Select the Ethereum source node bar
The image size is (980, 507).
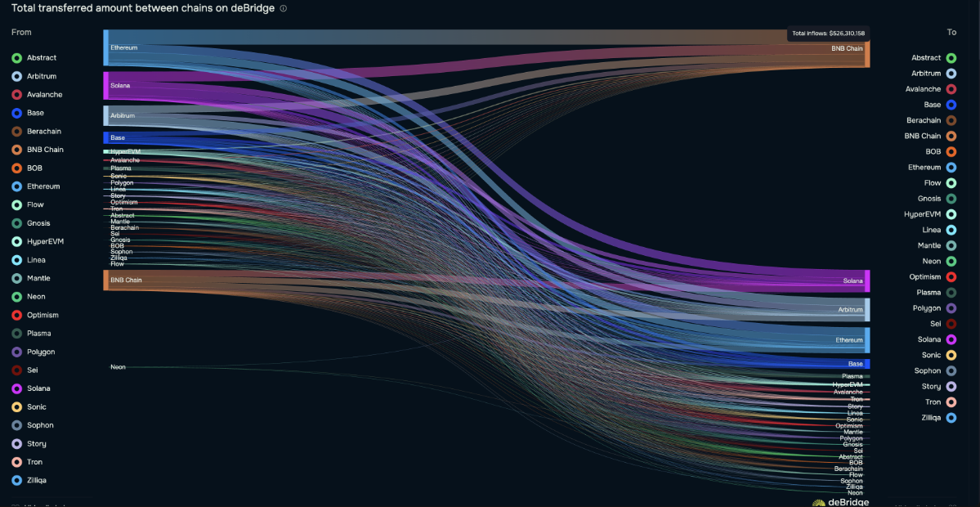pos(106,47)
